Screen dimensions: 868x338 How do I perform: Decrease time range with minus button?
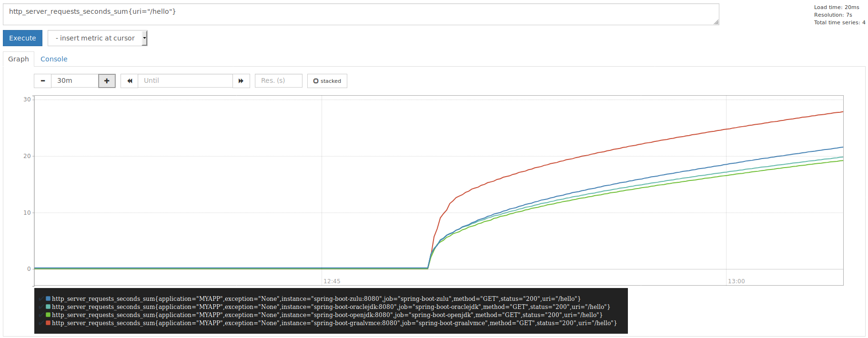point(42,81)
